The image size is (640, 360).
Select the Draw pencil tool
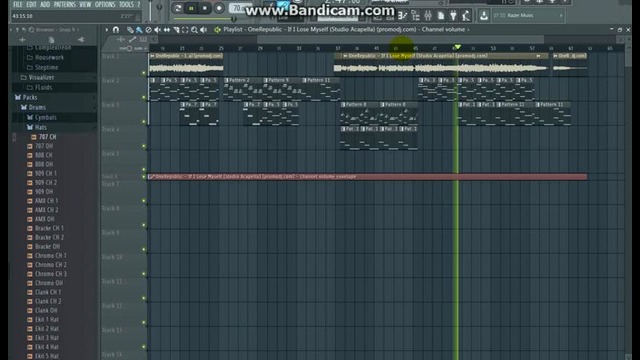point(130,30)
